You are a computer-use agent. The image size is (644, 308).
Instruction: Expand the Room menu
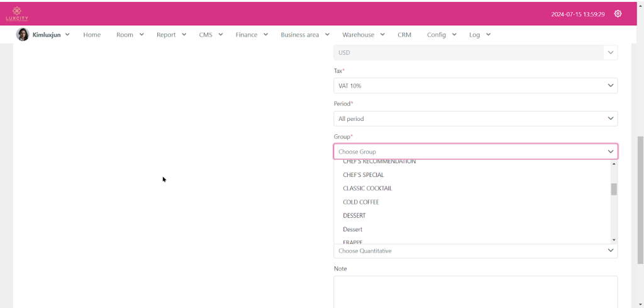click(x=130, y=35)
